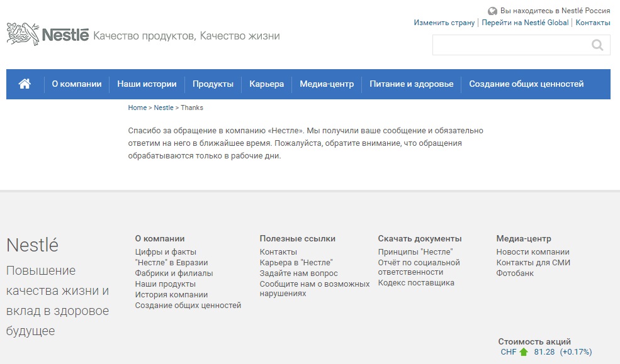The image size is (620, 364).
Task: Open footer link История компании
Action: [171, 294]
